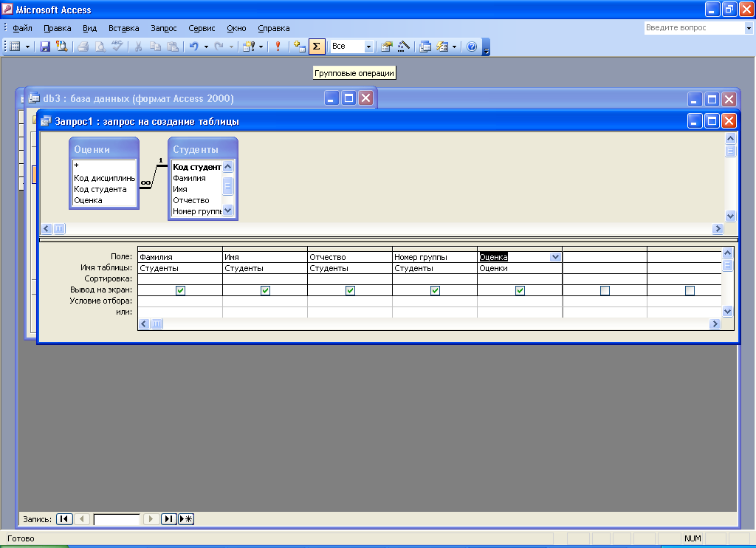
Task: Click the record number input field
Action: tap(117, 519)
